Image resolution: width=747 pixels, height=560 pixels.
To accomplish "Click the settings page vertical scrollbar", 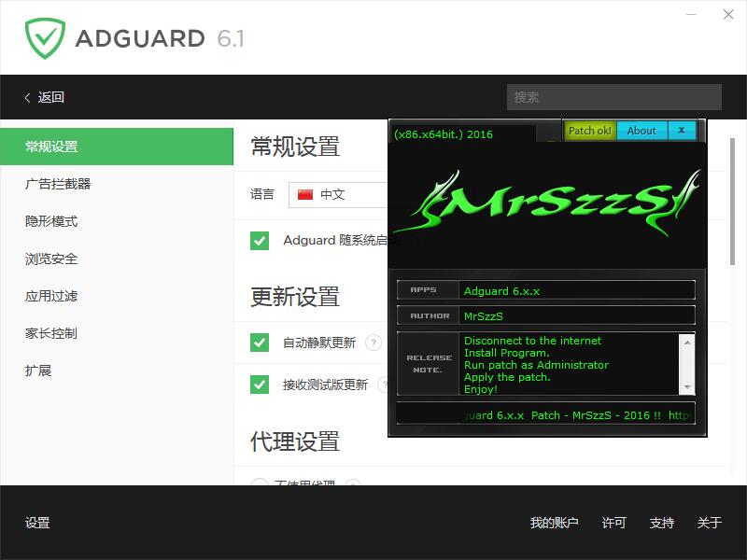I will click(x=732, y=202).
